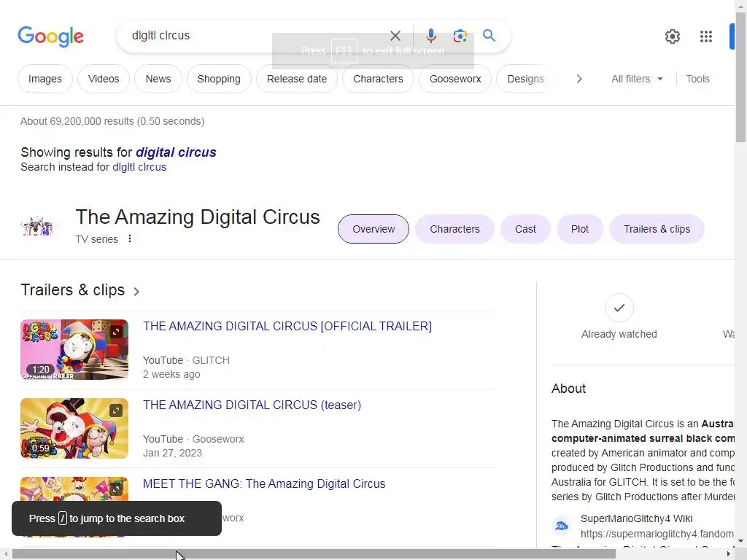Play the official trailer video thumbnail

tap(74, 349)
